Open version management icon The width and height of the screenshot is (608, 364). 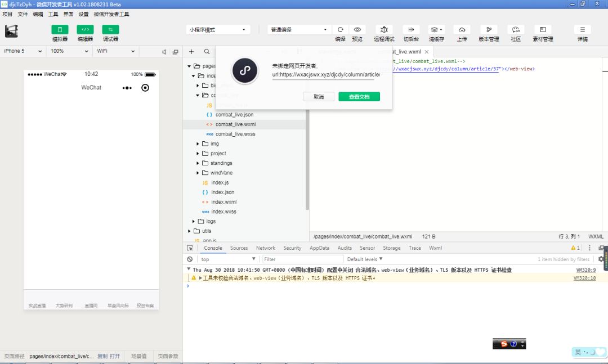tap(489, 29)
